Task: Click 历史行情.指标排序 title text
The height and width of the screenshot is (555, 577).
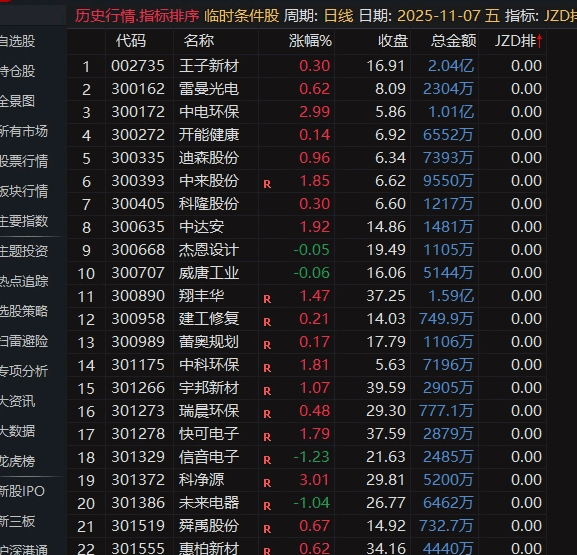Action: [137, 16]
